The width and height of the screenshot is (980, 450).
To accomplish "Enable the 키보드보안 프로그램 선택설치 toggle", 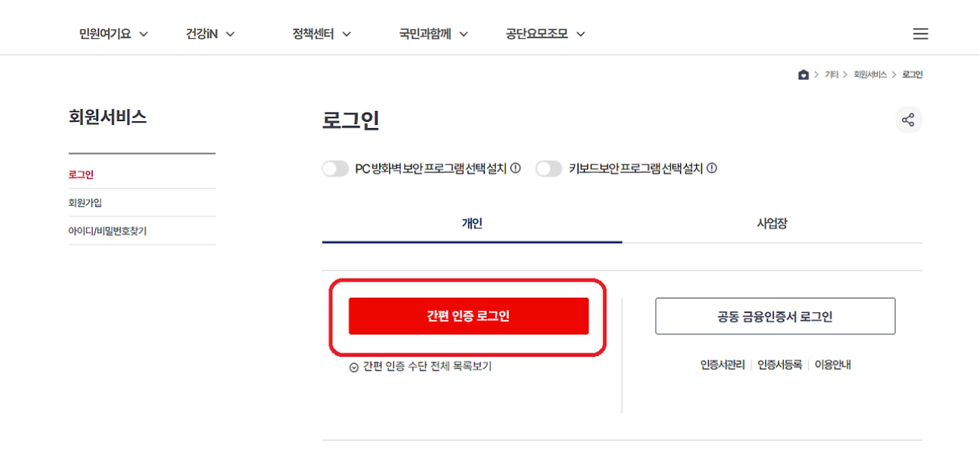I will pyautogui.click(x=549, y=168).
